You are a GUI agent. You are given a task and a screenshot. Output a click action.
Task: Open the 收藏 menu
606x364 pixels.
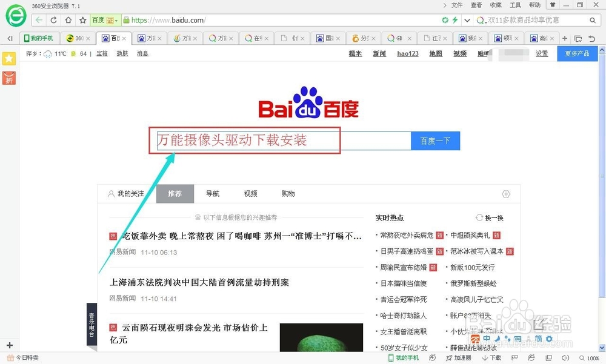point(496,5)
